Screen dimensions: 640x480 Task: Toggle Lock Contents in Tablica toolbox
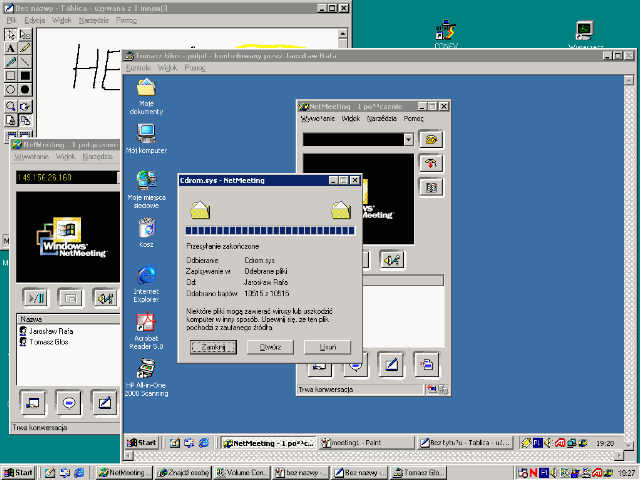point(11,120)
